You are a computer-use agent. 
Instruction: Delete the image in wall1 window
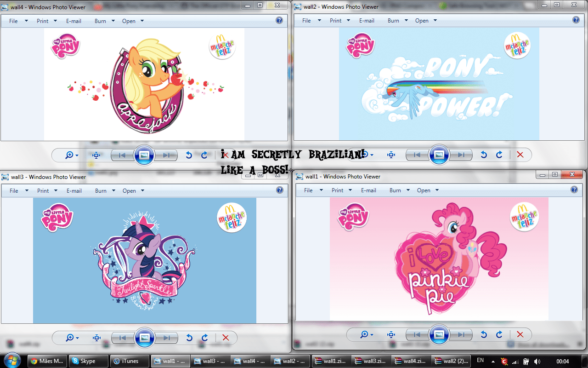520,334
